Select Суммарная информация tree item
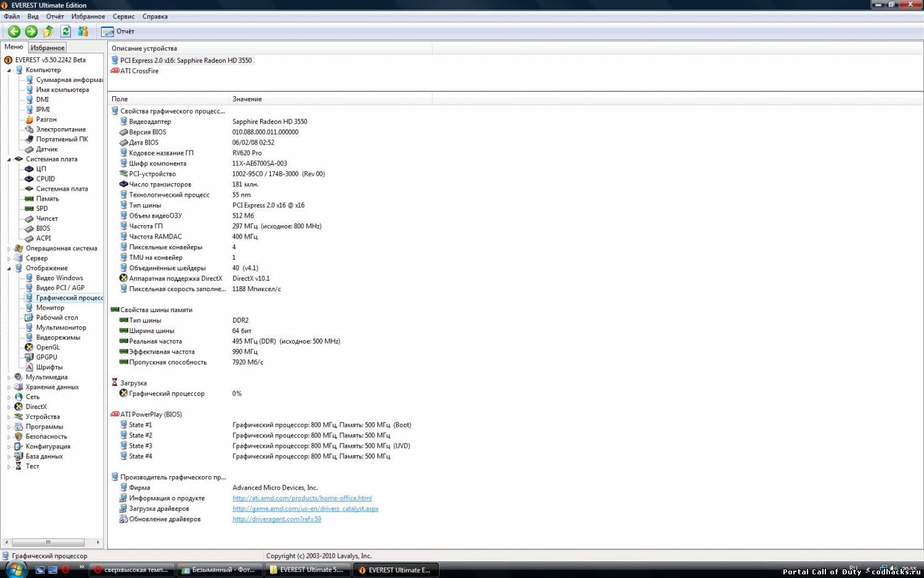This screenshot has width=924, height=578. 69,80
